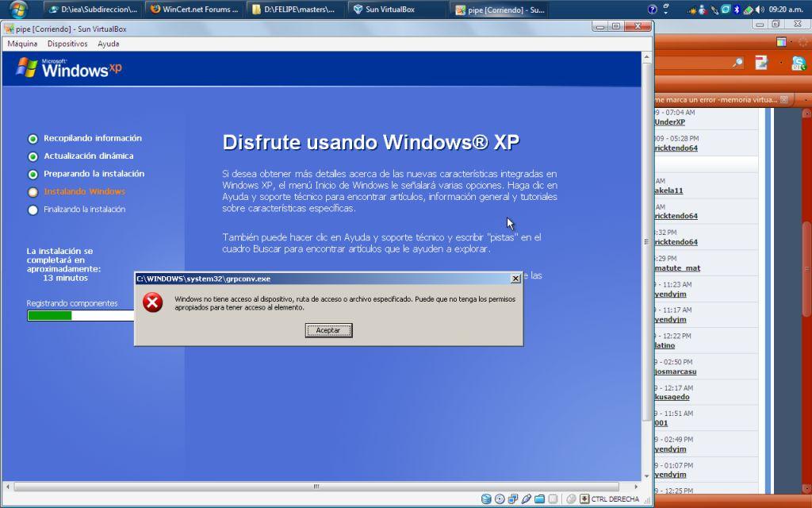This screenshot has width=812, height=508.
Task: Click the Skype icon in browser toolbar
Action: coord(799,63)
